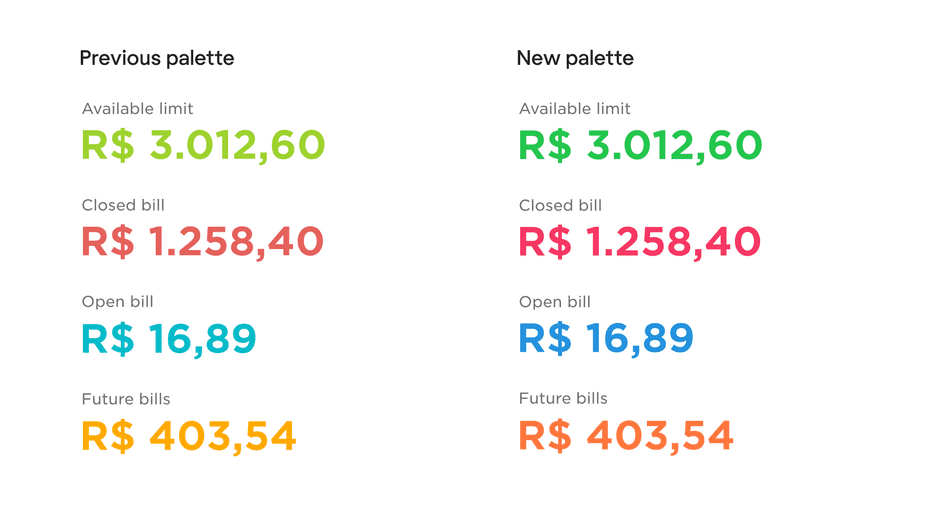
Task: Click Open bill label under New palette
Action: point(555,301)
